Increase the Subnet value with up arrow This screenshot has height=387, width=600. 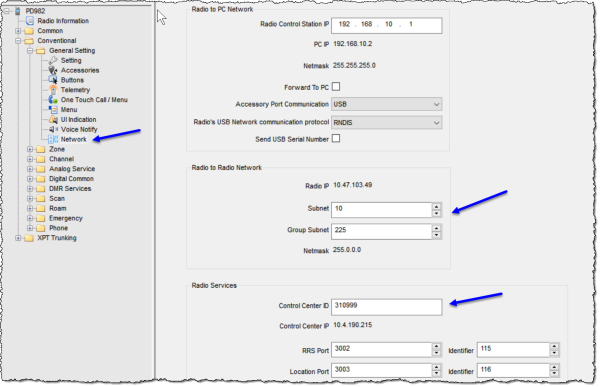click(x=437, y=207)
